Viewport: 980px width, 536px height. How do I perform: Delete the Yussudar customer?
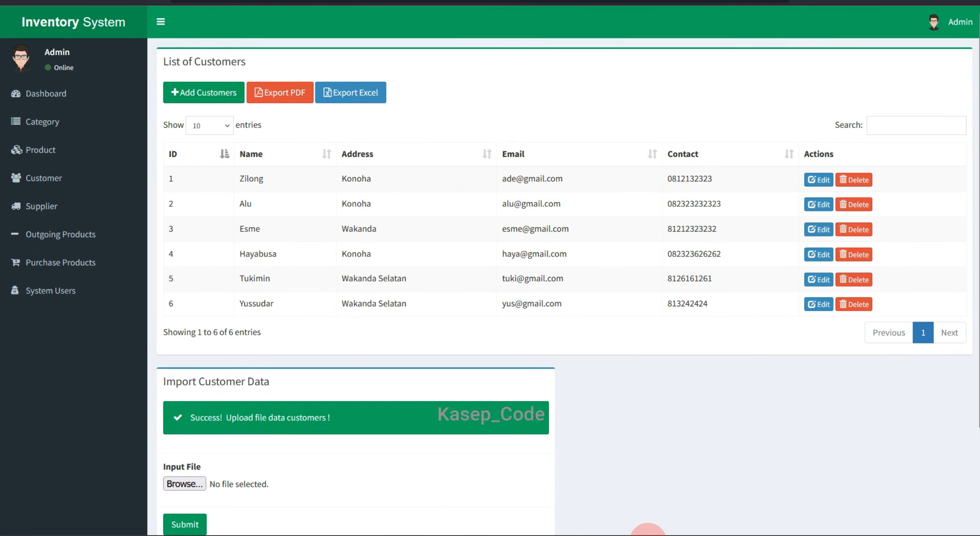(x=854, y=304)
